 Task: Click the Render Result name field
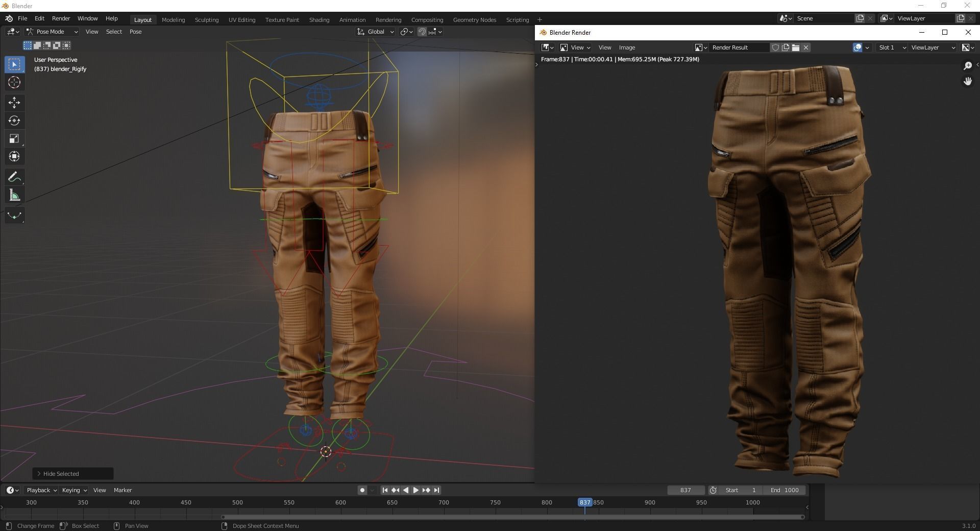[x=740, y=47]
